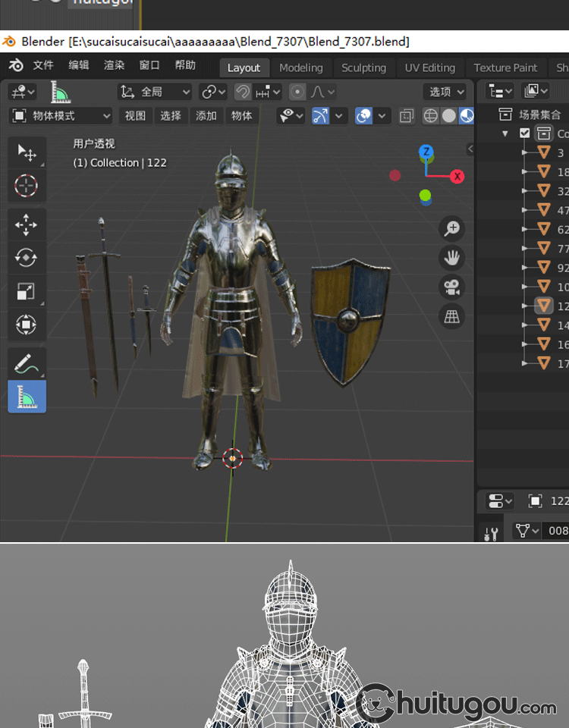This screenshot has height=728, width=569.
Task: Toggle snapping magnet icon
Action: tap(243, 92)
